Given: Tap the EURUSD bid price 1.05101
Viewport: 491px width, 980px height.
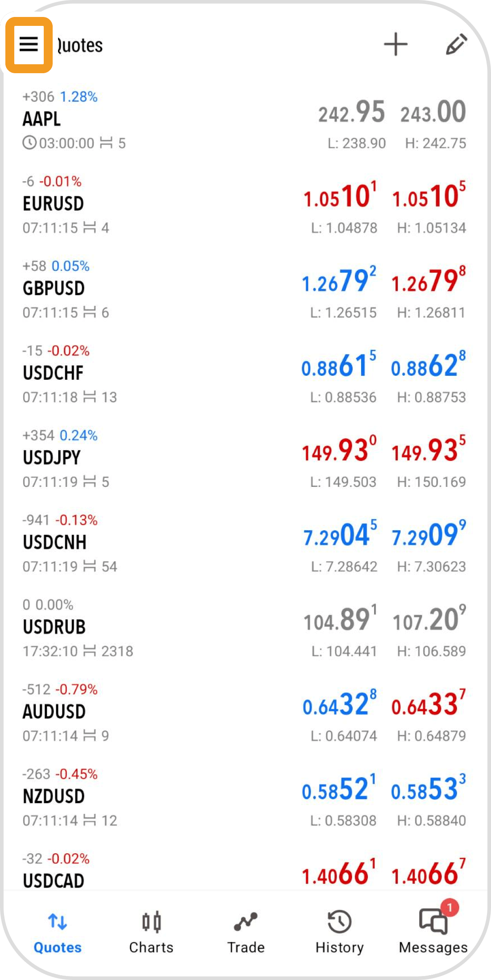Looking at the screenshot, I should coord(340,196).
